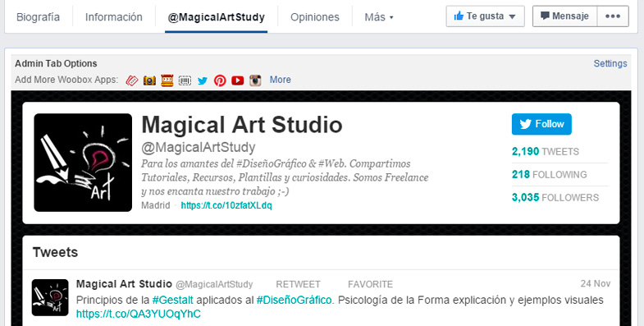The height and width of the screenshot is (326, 644).
Task: Click the #Gestalt hashtag
Action: coord(172,300)
